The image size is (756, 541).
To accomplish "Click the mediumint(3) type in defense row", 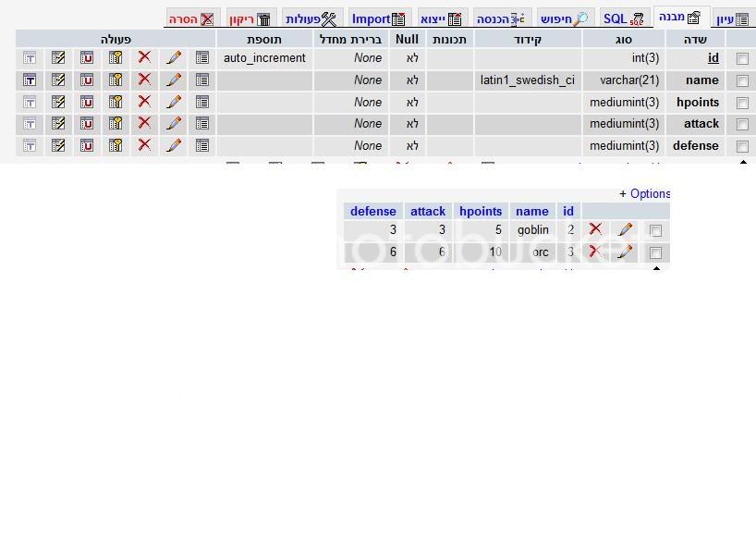I will [625, 146].
